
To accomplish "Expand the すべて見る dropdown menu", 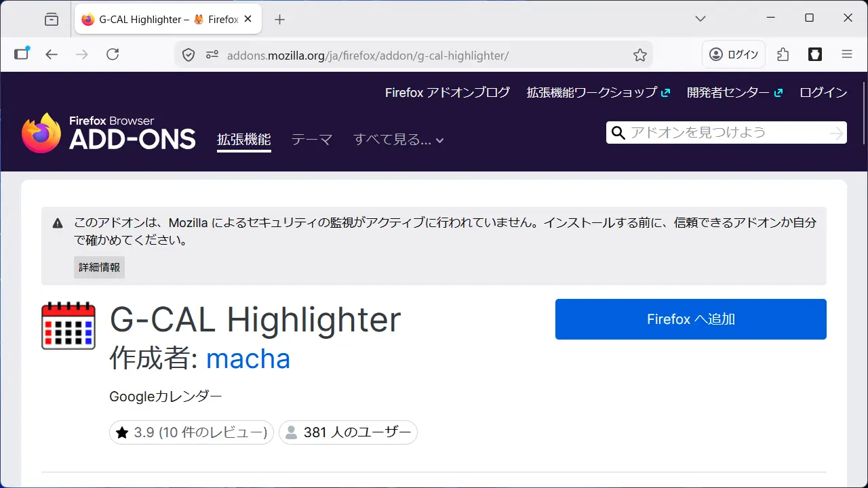I will pos(398,140).
